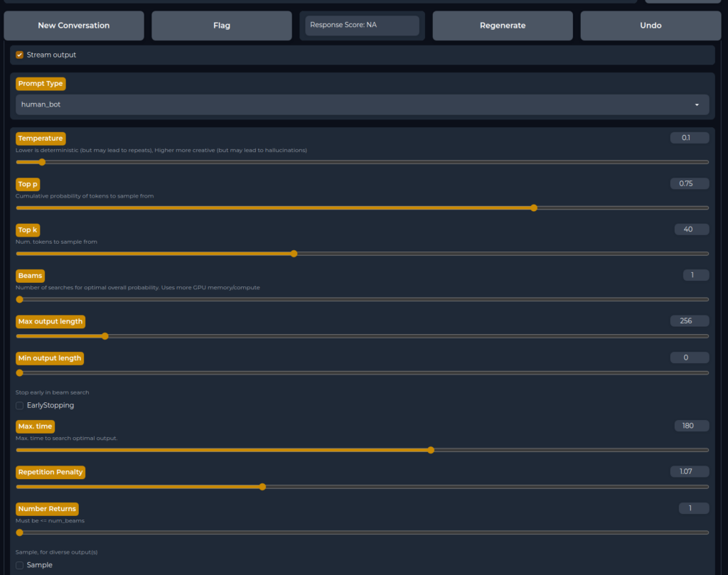
Task: Click the Number Returns slider handle
Action: pyautogui.click(x=18, y=532)
